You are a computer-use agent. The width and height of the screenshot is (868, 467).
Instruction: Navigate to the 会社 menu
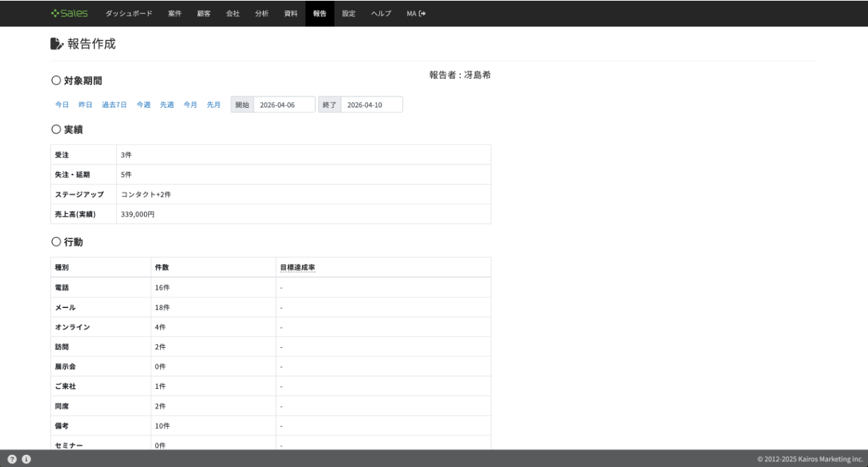pos(233,13)
